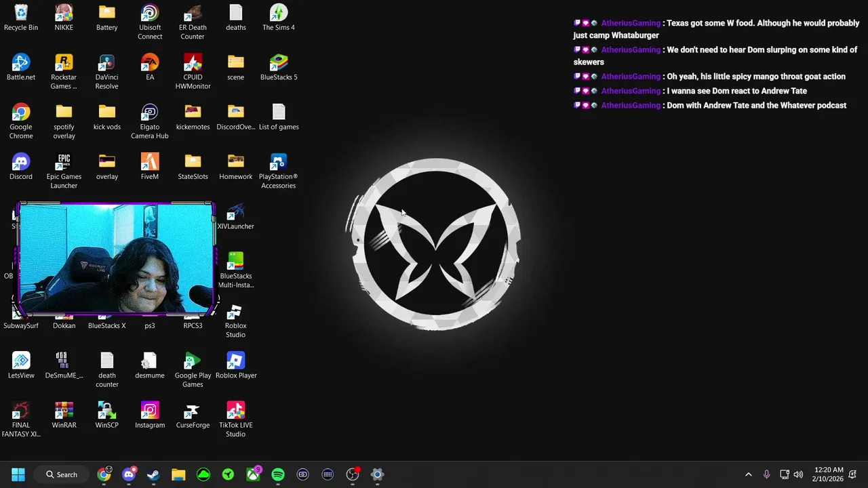
Task: Open the notifications bell in the tray
Action: click(x=852, y=474)
